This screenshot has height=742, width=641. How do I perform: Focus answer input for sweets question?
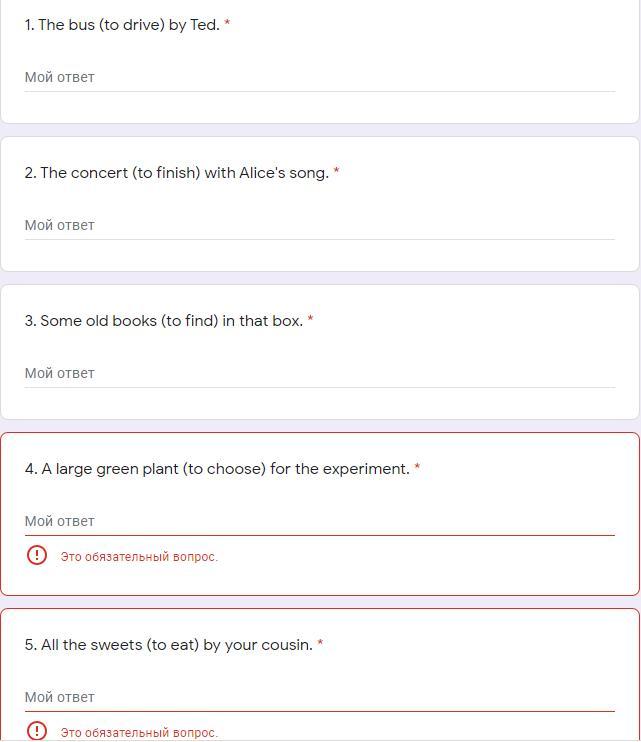319,697
